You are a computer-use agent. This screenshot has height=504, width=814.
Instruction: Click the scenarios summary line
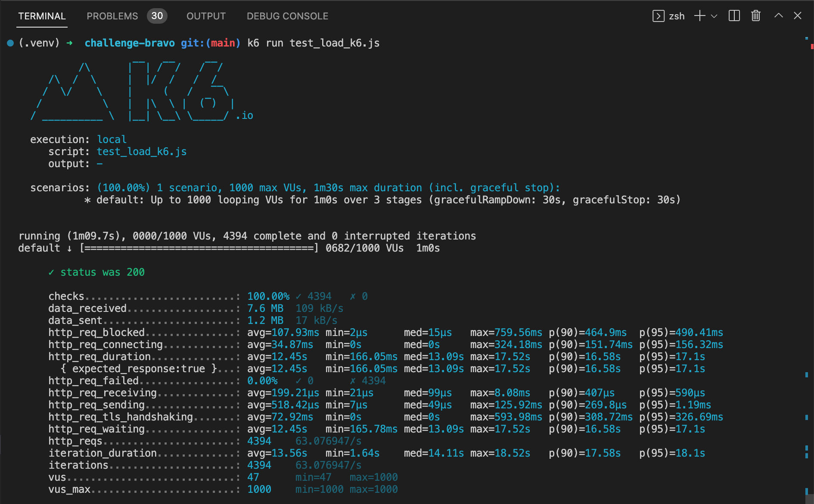point(295,188)
